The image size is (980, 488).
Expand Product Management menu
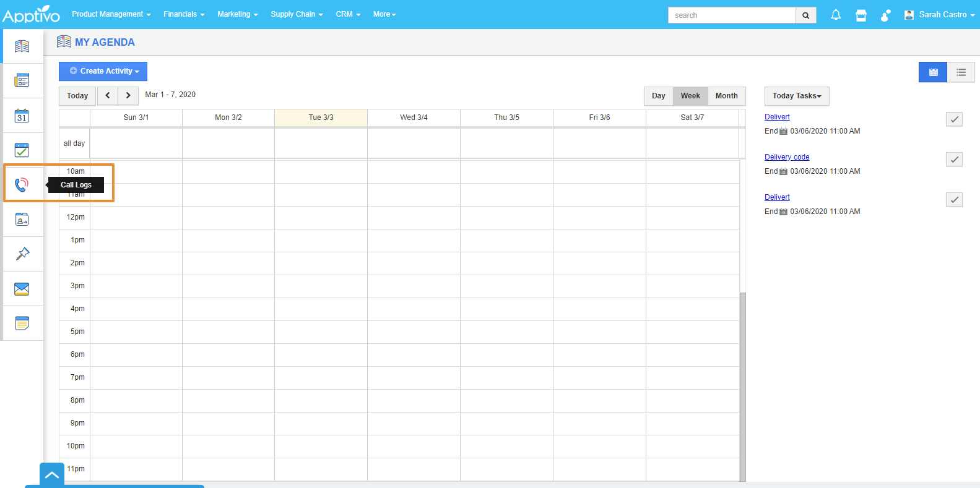pos(111,14)
